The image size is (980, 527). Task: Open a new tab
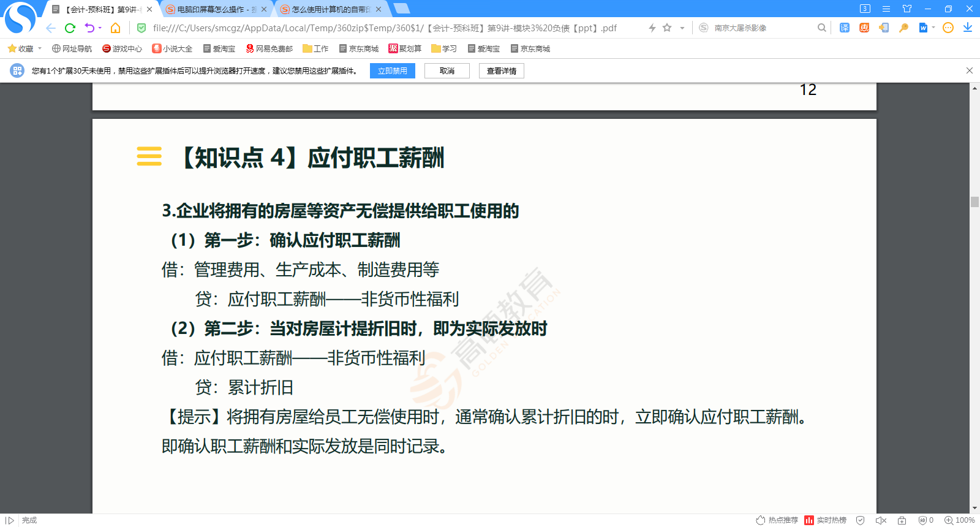tap(401, 9)
